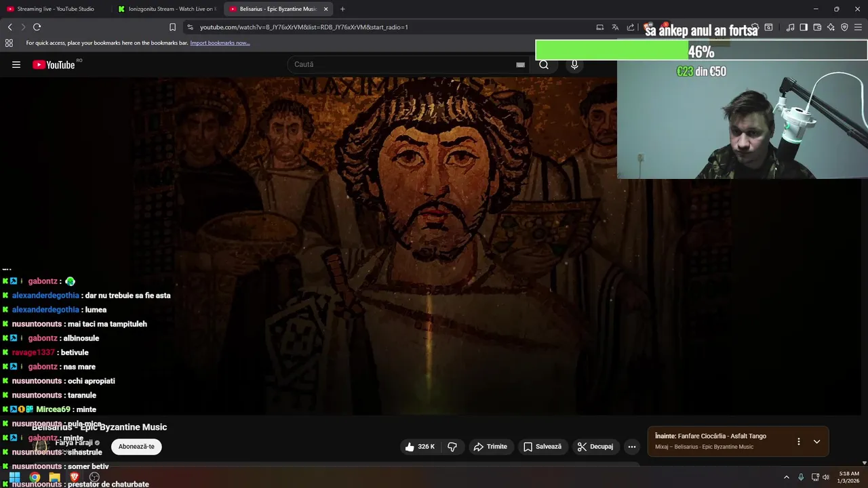868x488 pixels.
Task: Open the browser main menu
Action: coord(859,27)
